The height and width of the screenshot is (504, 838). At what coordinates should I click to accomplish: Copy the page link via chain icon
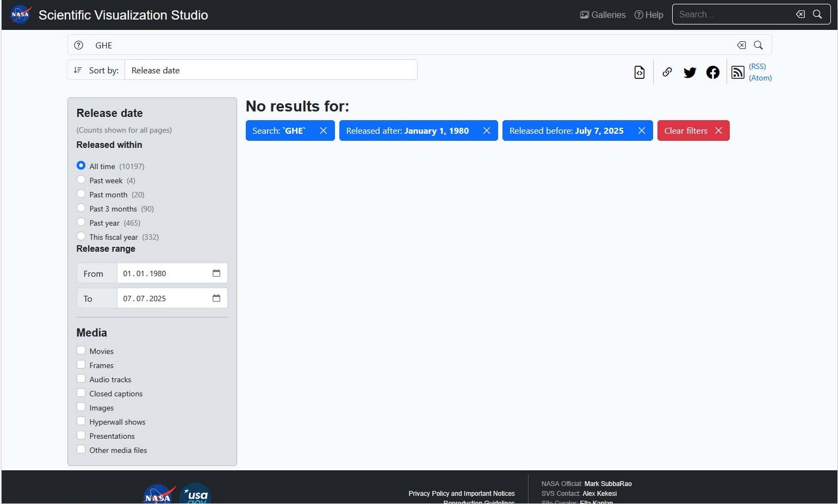(667, 72)
